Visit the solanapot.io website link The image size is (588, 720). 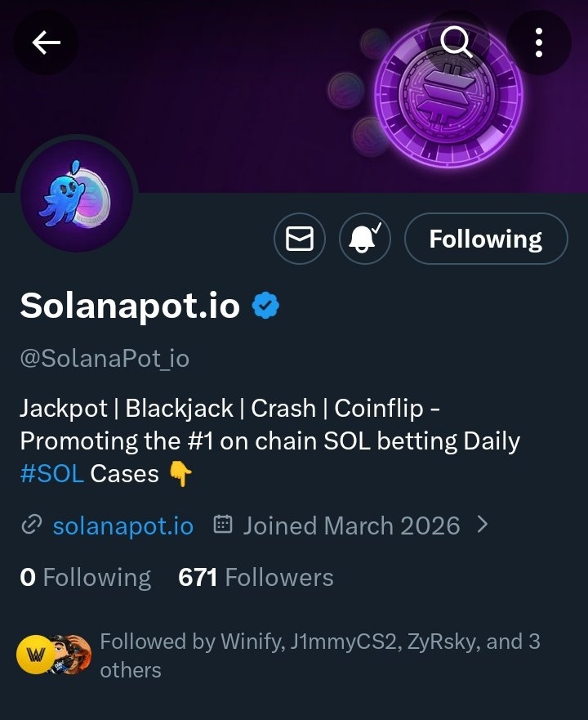122,525
